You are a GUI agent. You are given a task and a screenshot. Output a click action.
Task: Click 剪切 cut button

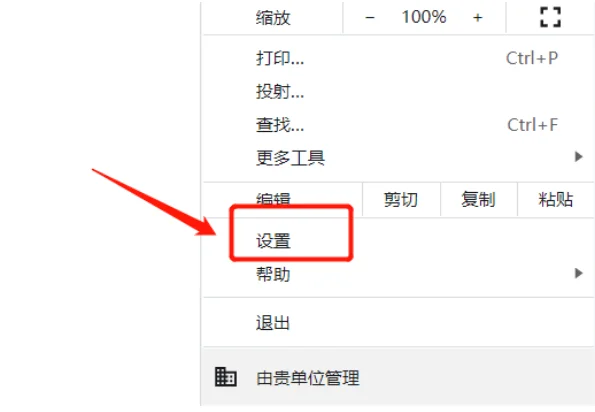[x=401, y=200]
